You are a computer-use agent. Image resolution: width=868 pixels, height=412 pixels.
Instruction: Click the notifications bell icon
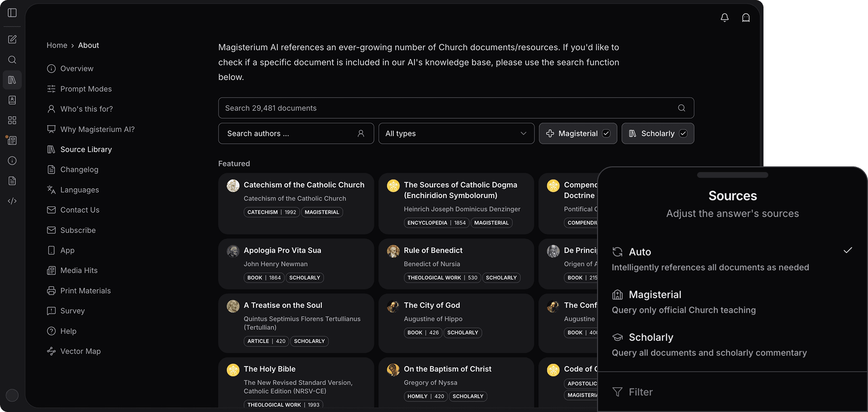click(724, 18)
